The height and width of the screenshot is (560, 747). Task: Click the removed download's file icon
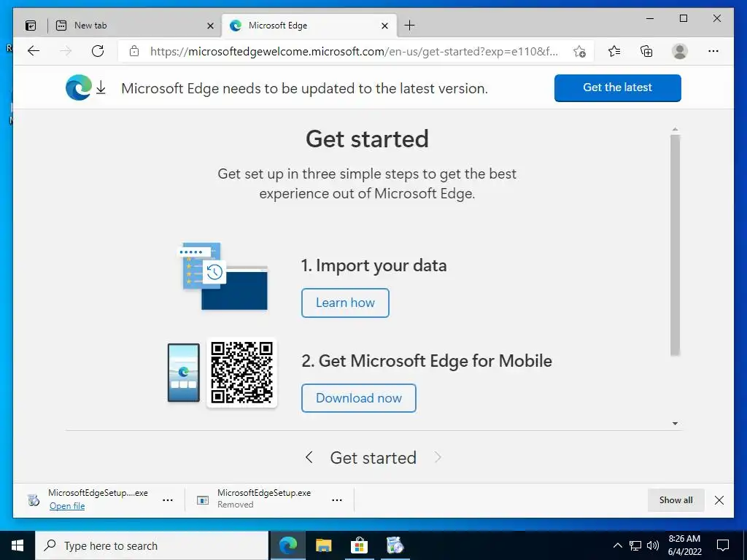coord(203,500)
